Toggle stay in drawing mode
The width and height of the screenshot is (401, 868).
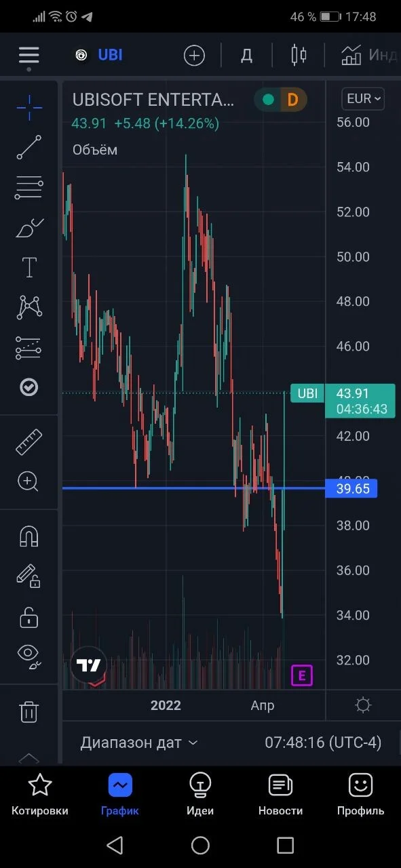28,576
